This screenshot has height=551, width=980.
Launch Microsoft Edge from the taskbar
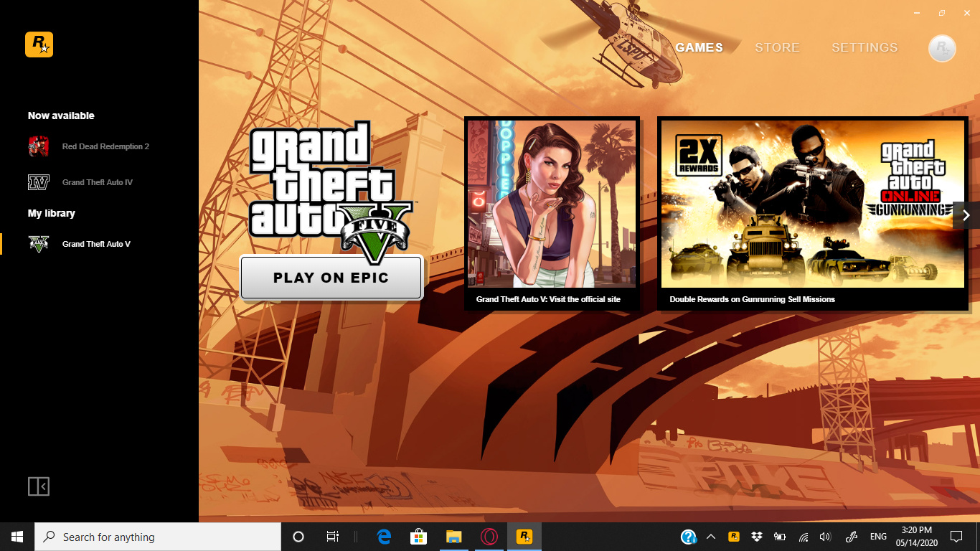click(x=385, y=537)
